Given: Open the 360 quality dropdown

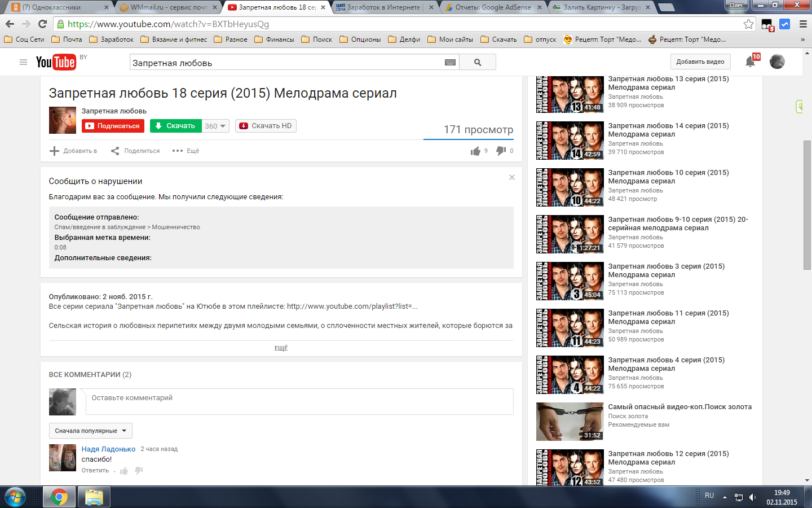Looking at the screenshot, I should coord(215,126).
